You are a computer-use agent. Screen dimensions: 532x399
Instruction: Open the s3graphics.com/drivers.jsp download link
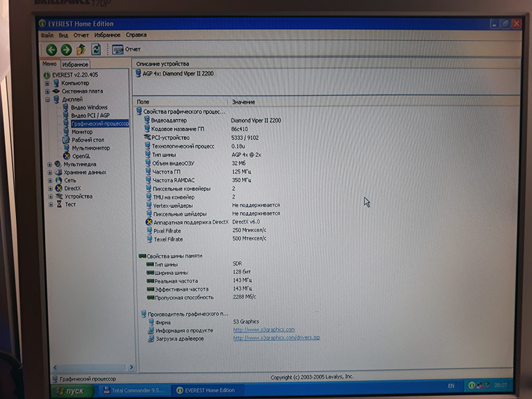(276, 338)
